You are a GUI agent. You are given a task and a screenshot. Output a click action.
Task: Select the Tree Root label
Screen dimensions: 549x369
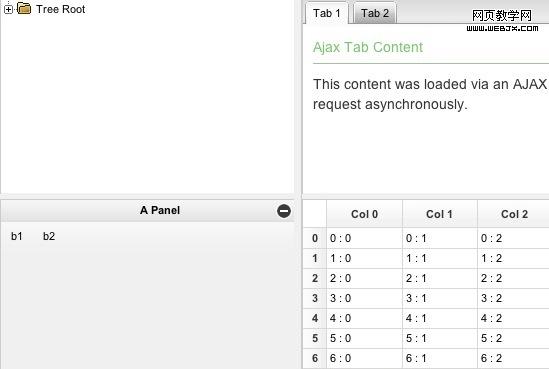coord(61,9)
